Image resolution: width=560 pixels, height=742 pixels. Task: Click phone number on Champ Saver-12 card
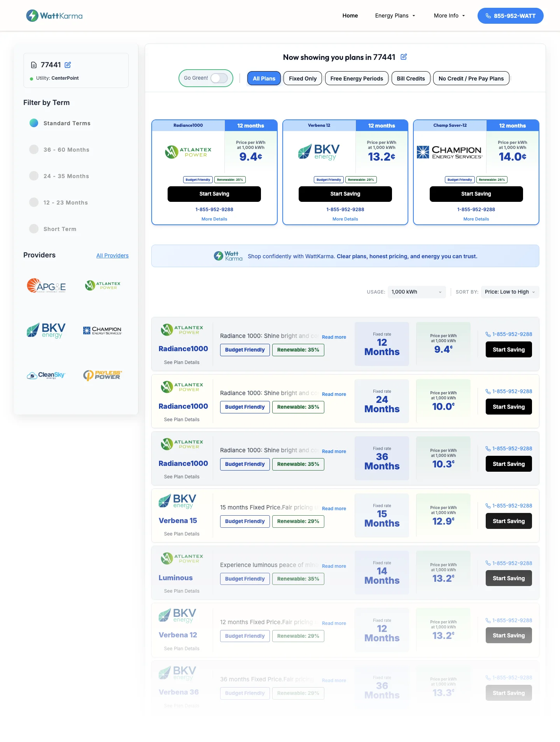tap(476, 210)
